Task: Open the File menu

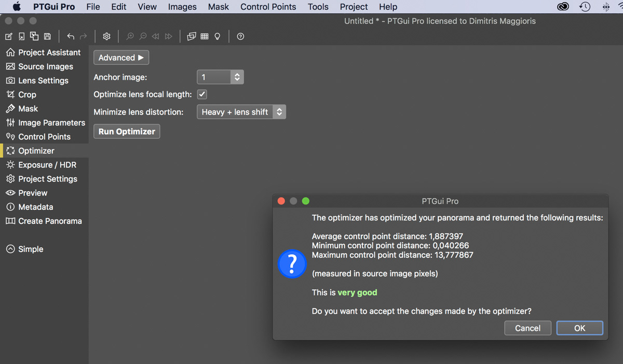Action: click(93, 7)
